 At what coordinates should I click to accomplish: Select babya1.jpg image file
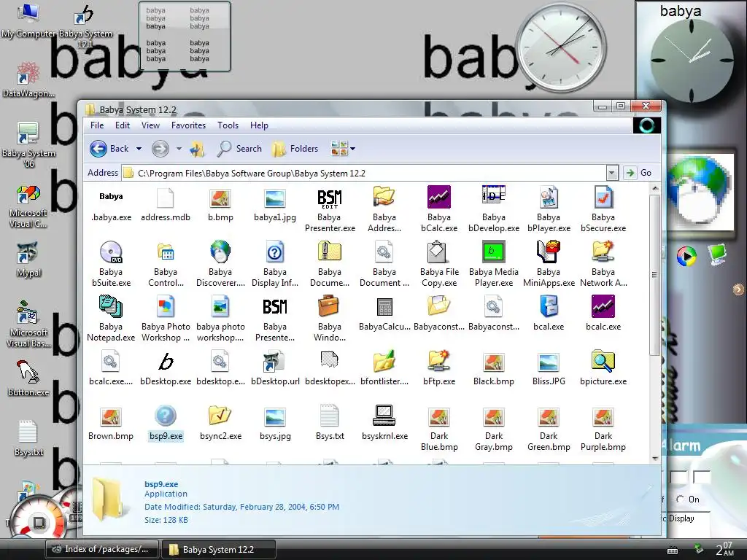(x=275, y=198)
